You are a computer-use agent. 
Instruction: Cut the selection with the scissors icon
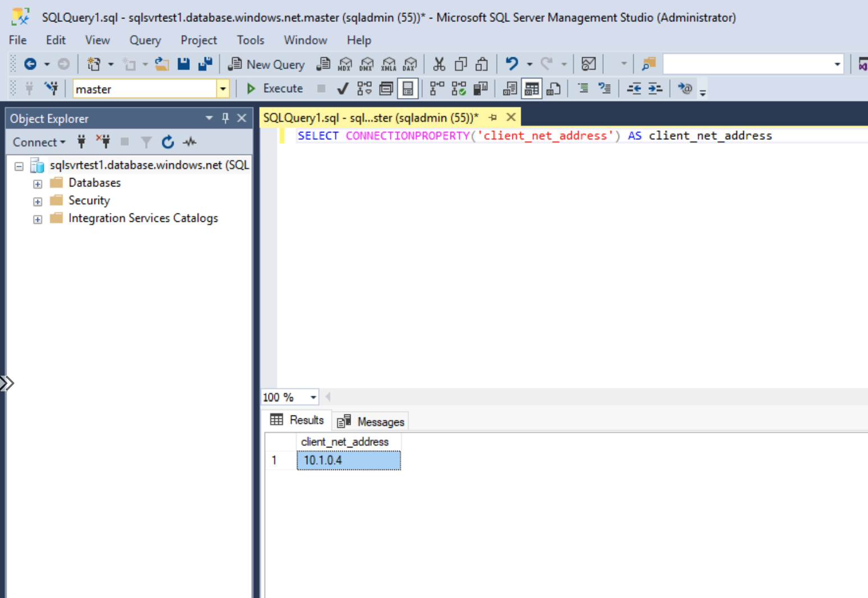pyautogui.click(x=439, y=64)
